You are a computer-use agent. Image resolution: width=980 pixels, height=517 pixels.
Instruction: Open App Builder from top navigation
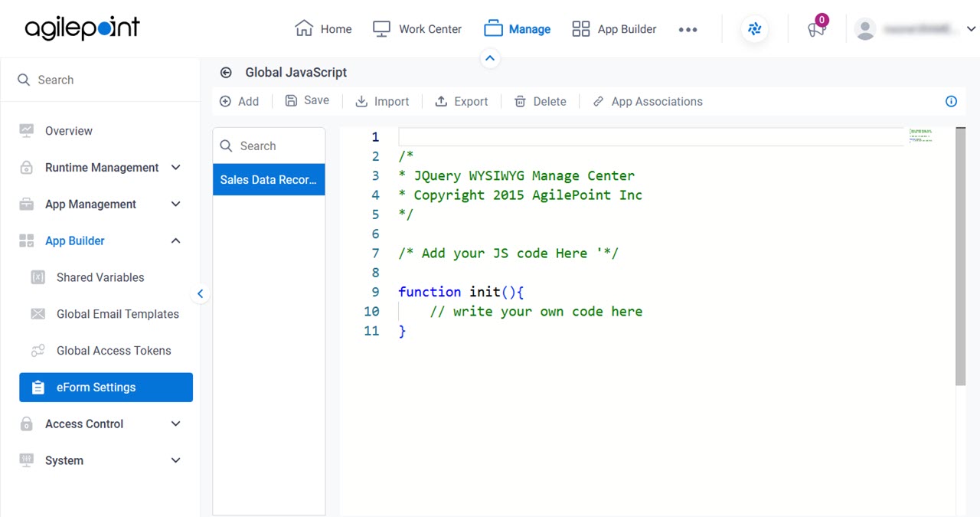(x=614, y=29)
